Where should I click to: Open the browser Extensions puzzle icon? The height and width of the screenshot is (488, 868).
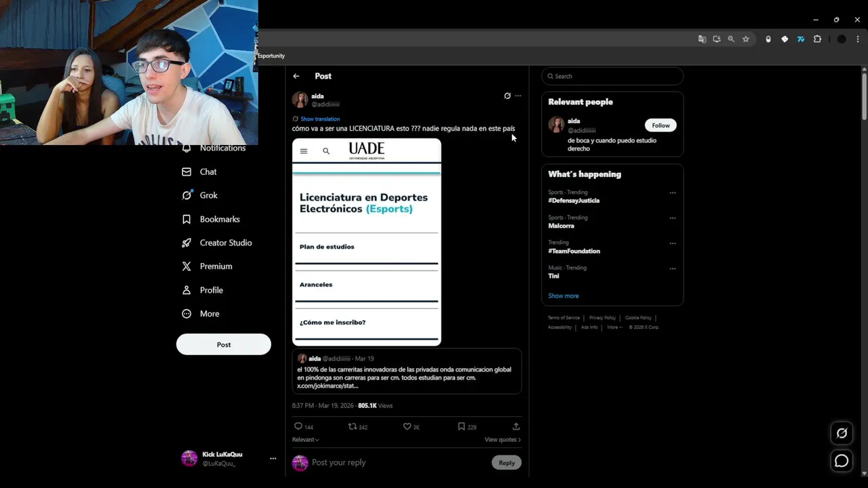pyautogui.click(x=817, y=39)
